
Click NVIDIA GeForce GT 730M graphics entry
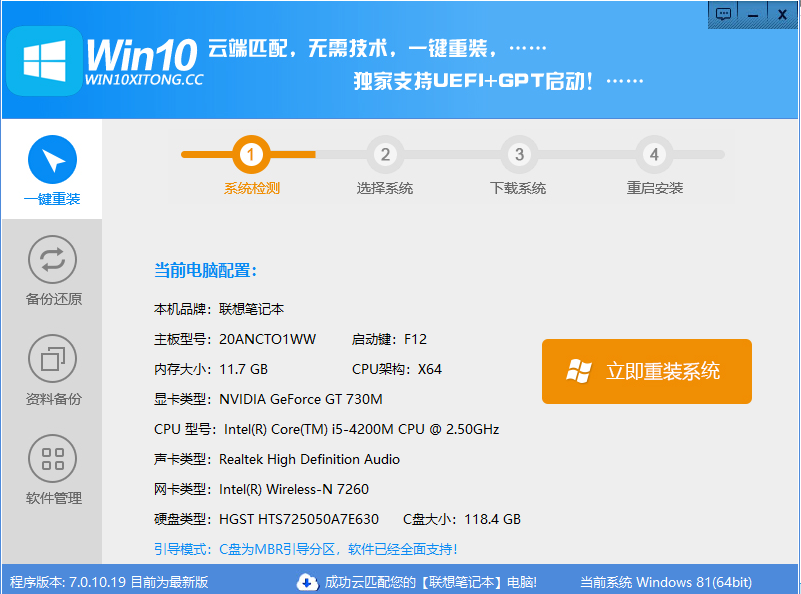pyautogui.click(x=301, y=399)
